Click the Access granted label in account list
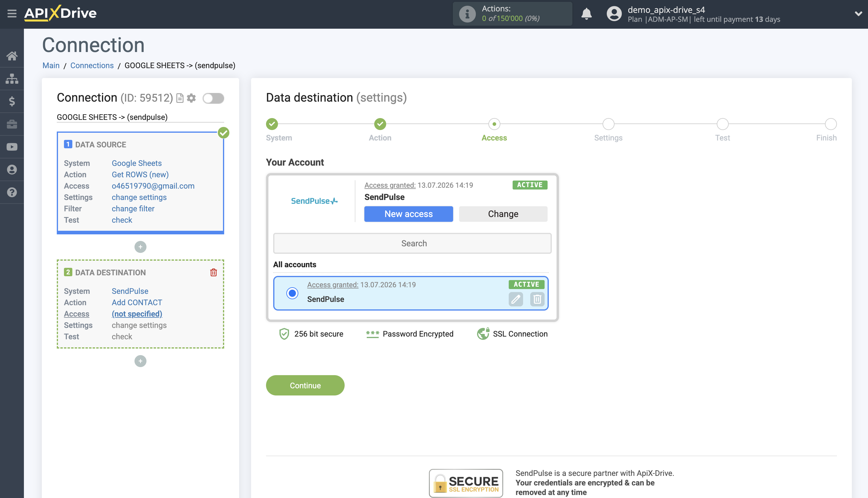868x498 pixels. pos(332,285)
